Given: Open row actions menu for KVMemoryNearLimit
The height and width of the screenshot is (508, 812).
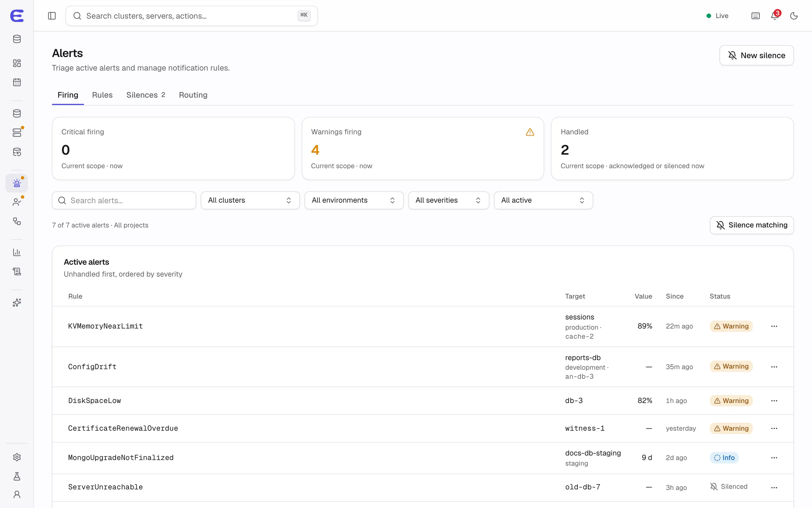Looking at the screenshot, I should coord(774,326).
